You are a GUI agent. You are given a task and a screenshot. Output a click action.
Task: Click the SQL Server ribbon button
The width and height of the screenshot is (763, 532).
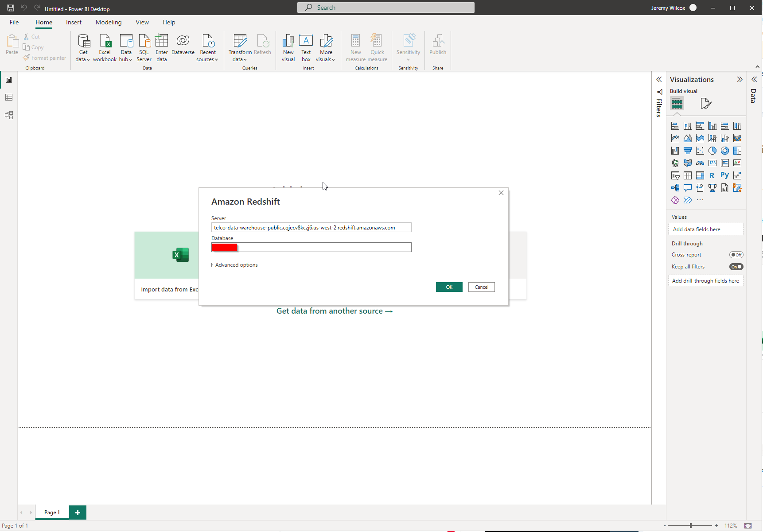[144, 48]
